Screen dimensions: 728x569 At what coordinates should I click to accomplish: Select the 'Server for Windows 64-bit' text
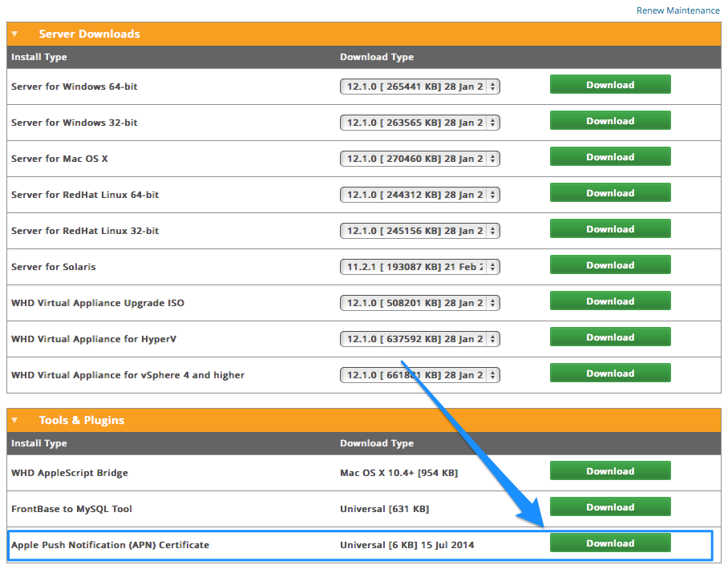[x=75, y=87]
